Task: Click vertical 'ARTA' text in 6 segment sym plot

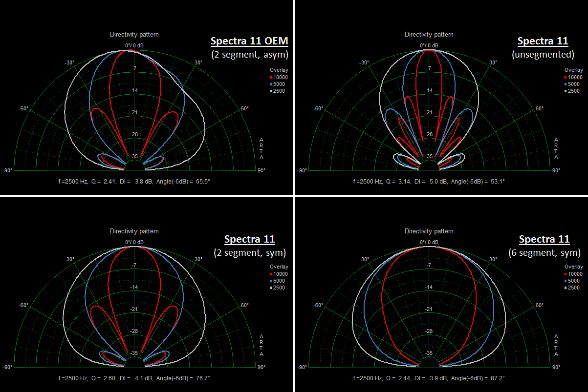Action: pyautogui.click(x=556, y=345)
